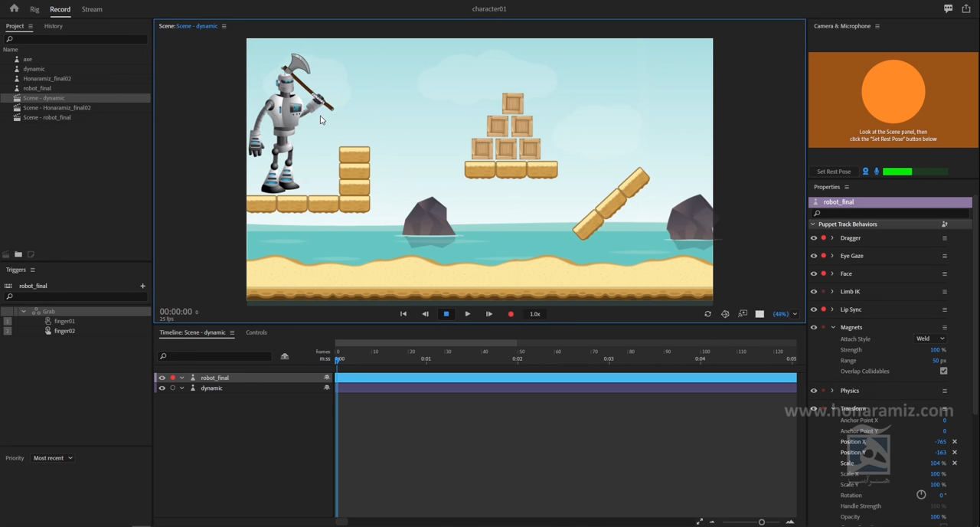
Task: Add a new trigger with the plus icon
Action: pos(142,286)
